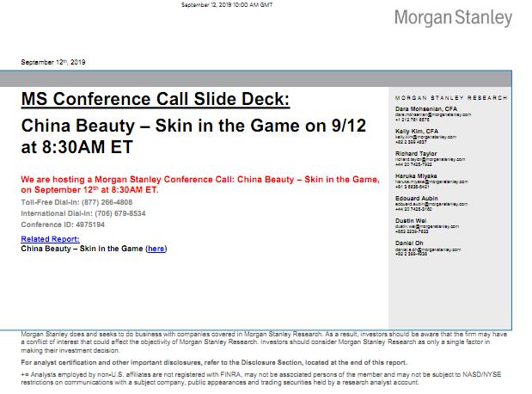Click the name 'Haruka Miyake'
The height and width of the screenshot is (394, 532).
pos(416,176)
